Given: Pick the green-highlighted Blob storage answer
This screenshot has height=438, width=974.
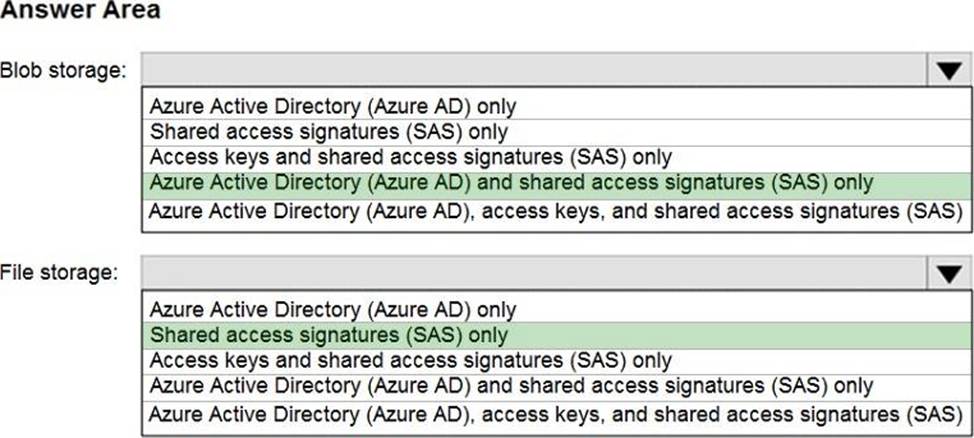Looking at the screenshot, I should tap(511, 183).
